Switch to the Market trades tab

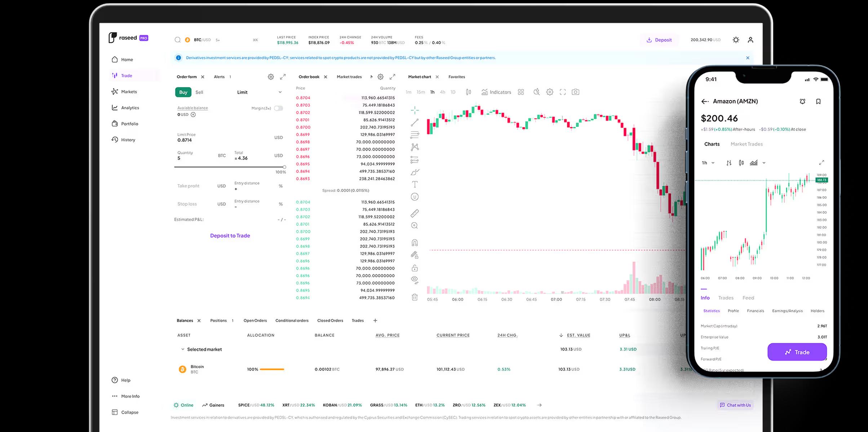349,77
